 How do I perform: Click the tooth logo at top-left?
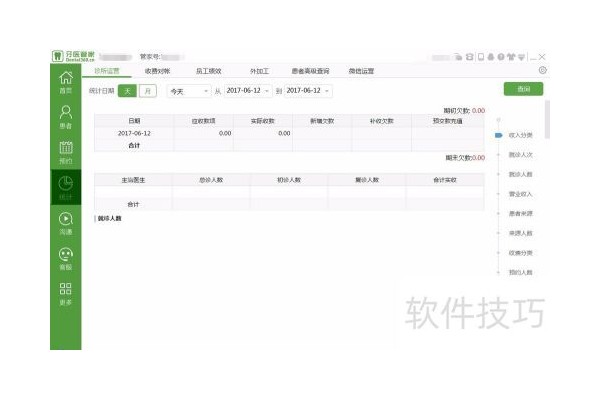pos(57,56)
